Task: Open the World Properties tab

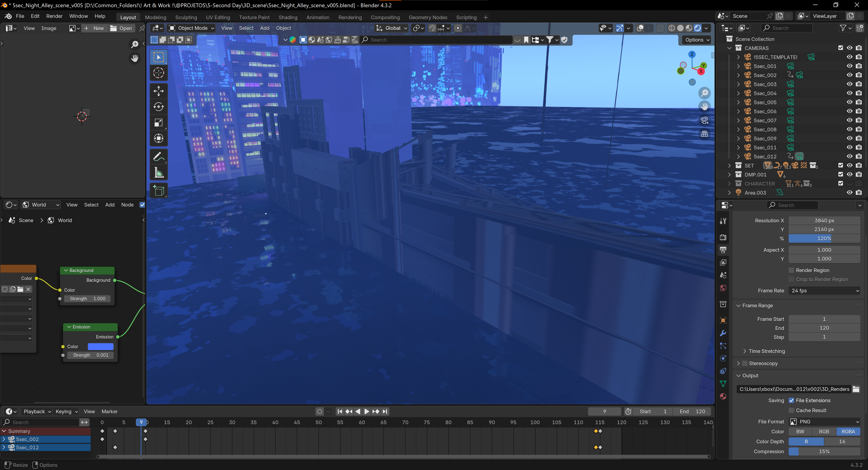Action: (x=723, y=288)
